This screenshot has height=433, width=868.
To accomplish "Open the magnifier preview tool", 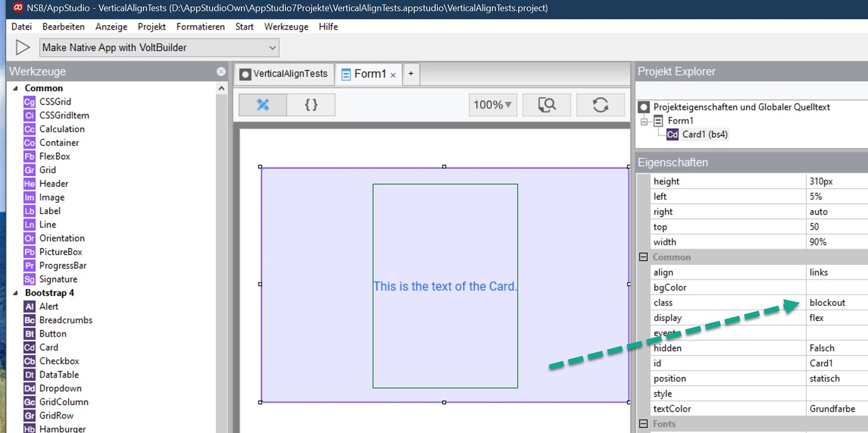I will [x=547, y=104].
